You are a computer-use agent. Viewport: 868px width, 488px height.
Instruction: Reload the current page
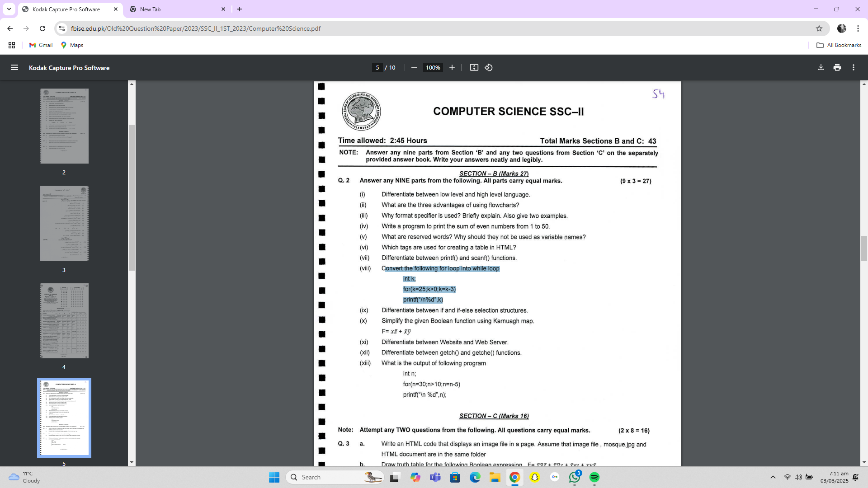(x=42, y=28)
